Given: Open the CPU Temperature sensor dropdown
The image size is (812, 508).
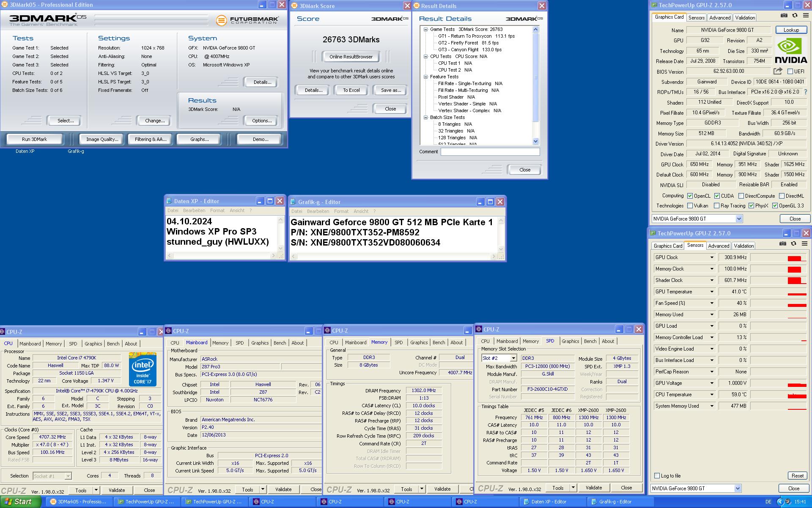Looking at the screenshot, I should click(712, 395).
